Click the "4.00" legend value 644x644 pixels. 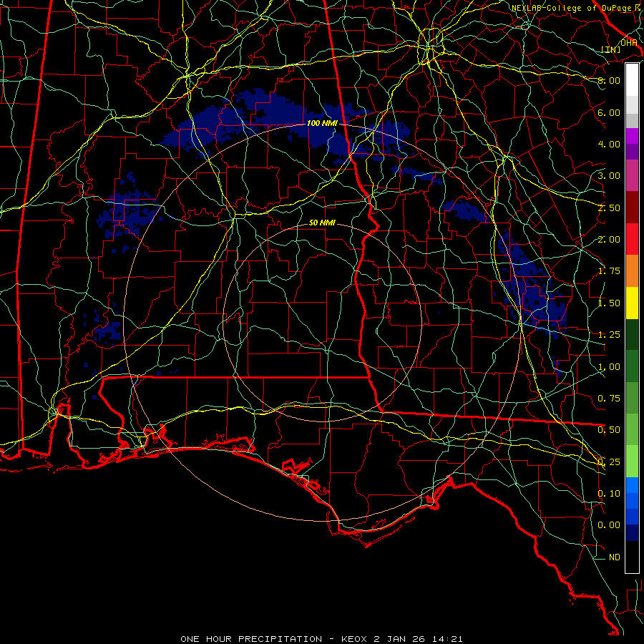609,144
